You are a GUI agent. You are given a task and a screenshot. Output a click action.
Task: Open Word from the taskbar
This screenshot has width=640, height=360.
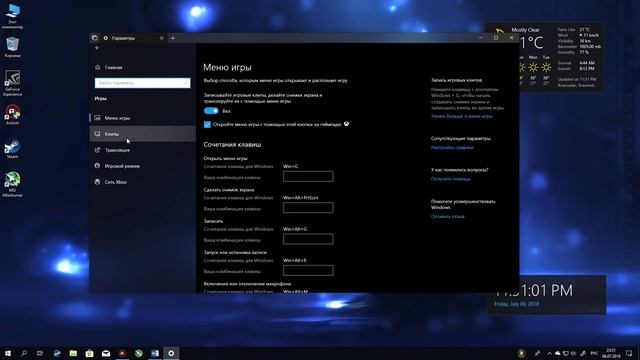155,353
